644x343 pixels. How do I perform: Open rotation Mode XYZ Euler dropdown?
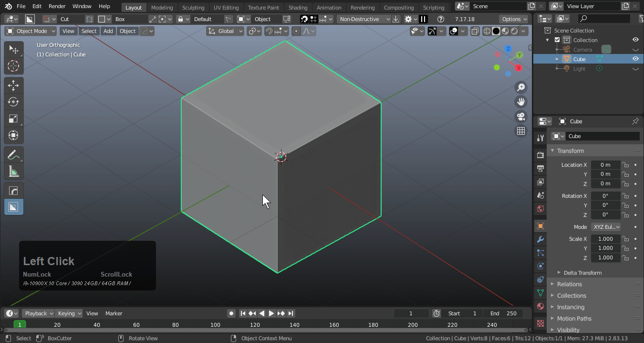606,227
